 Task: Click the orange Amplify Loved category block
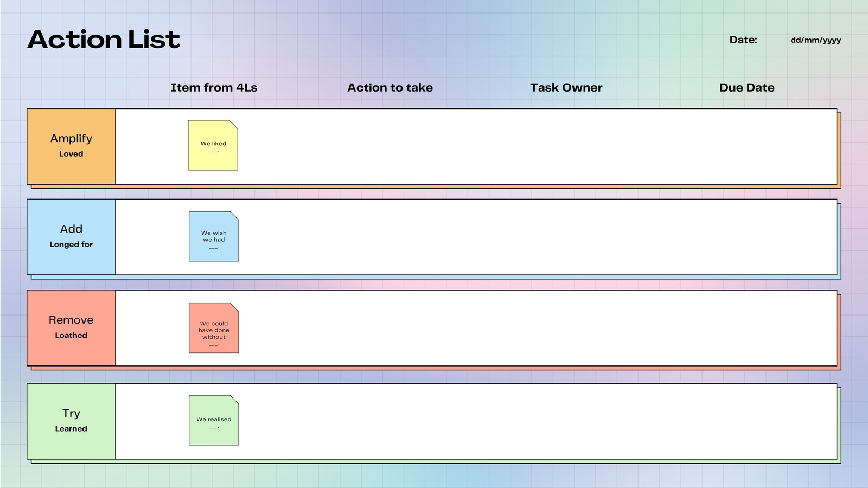(71, 146)
